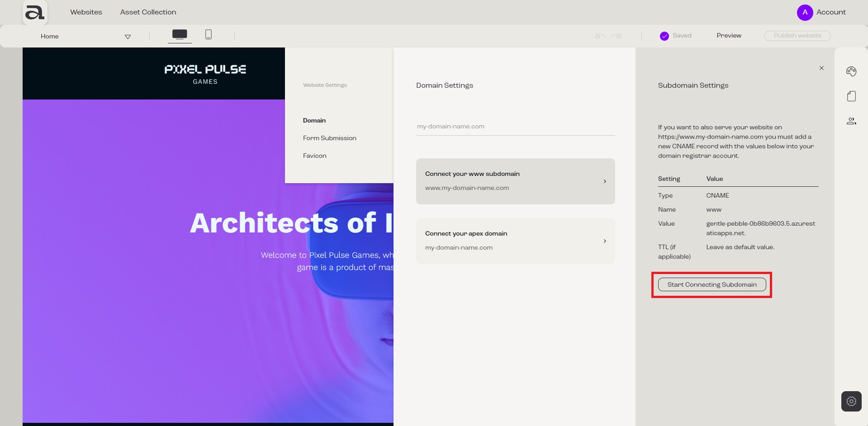Screen dimensions: 868x426
Task: Select Domain in Website Settings
Action: [x=314, y=120]
